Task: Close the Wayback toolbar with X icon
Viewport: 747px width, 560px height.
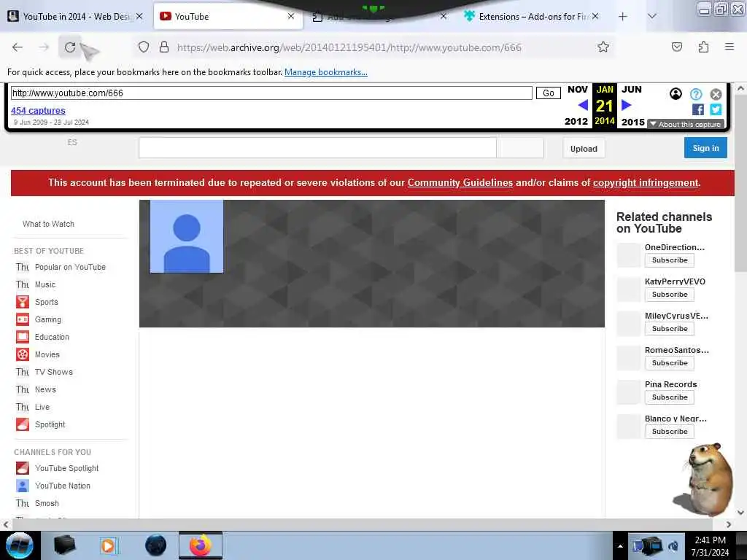Action: tap(716, 94)
